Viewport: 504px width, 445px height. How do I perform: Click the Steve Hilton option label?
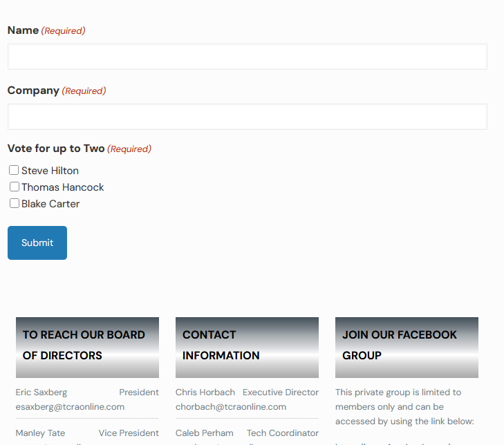[50, 171]
